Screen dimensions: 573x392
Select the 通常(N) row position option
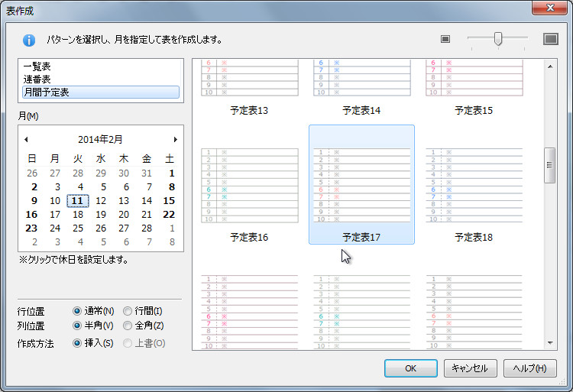coord(93,311)
